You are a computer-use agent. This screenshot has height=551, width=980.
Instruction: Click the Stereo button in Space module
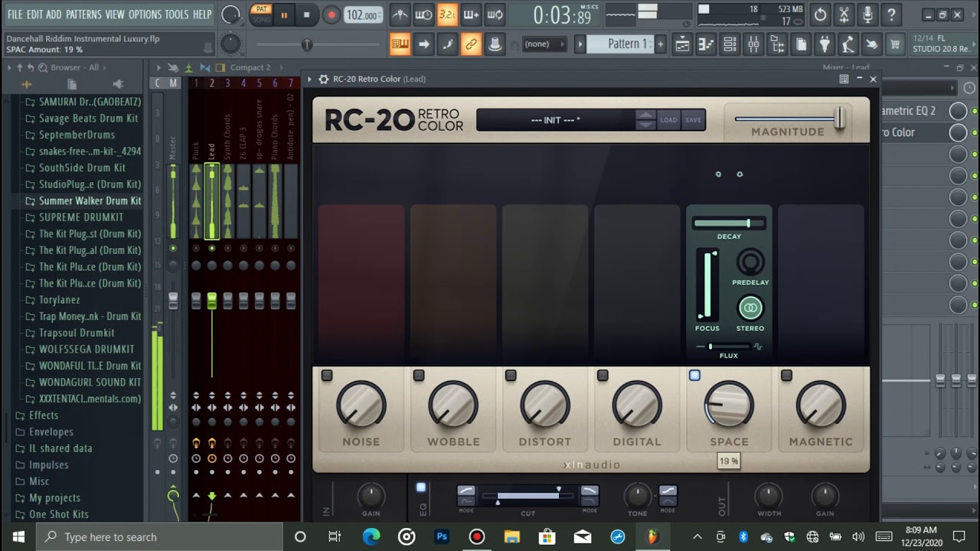[x=750, y=308]
